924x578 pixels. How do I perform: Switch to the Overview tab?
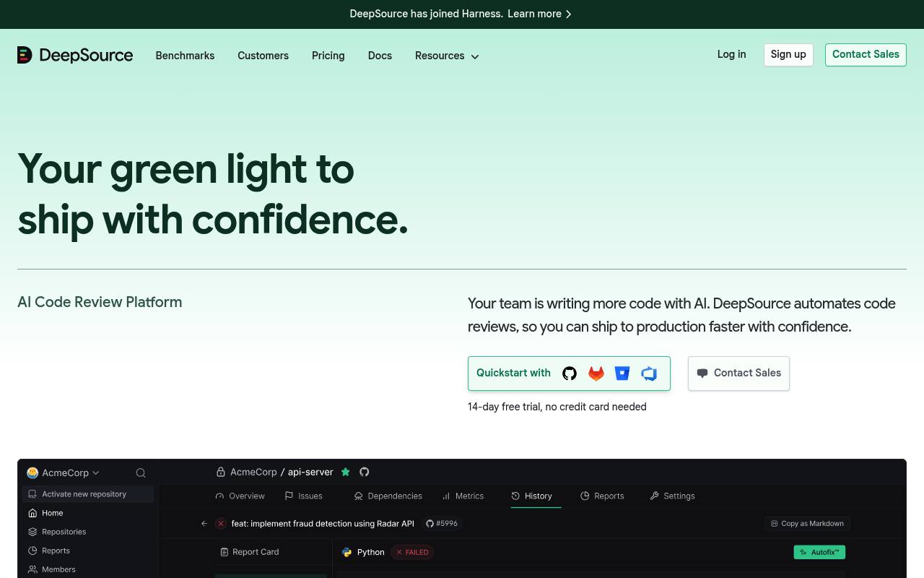tap(240, 496)
